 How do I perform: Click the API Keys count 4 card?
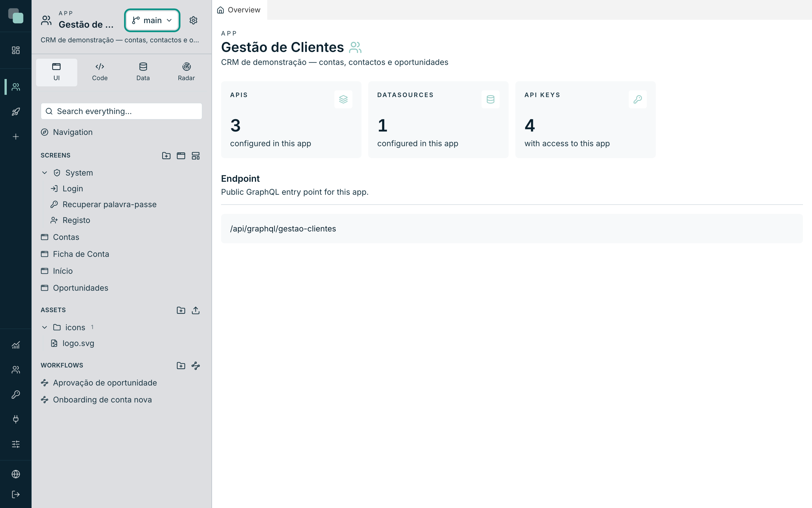coord(586,120)
